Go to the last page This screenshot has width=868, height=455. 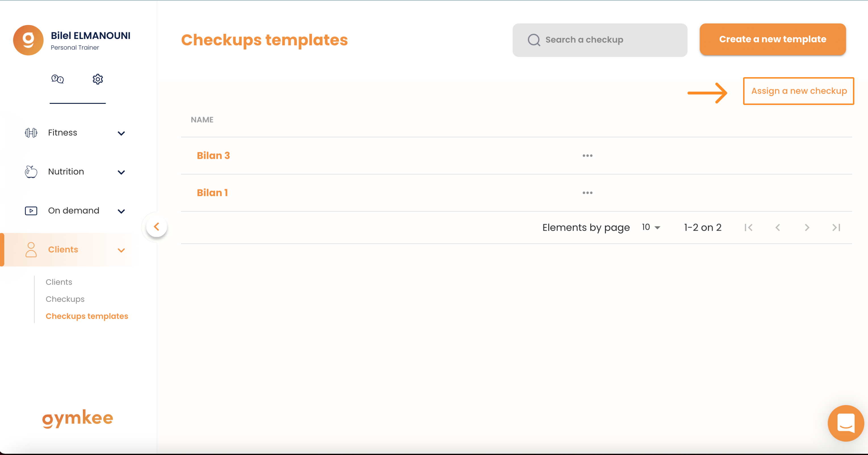pos(836,228)
